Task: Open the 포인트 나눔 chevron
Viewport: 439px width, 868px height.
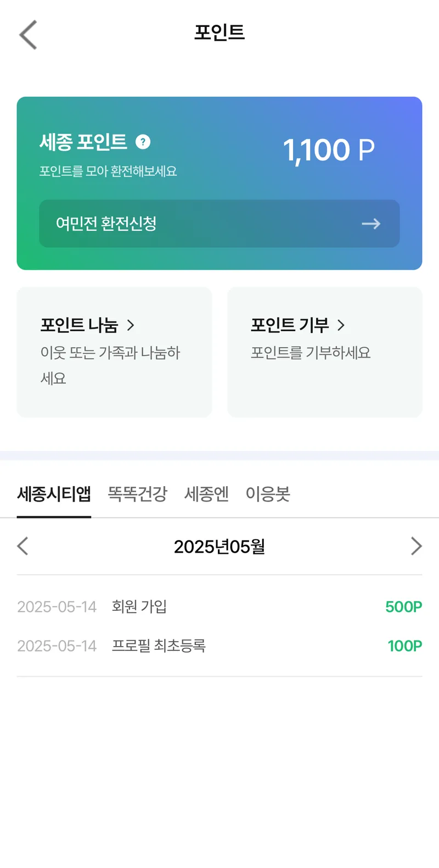Action: click(131, 325)
